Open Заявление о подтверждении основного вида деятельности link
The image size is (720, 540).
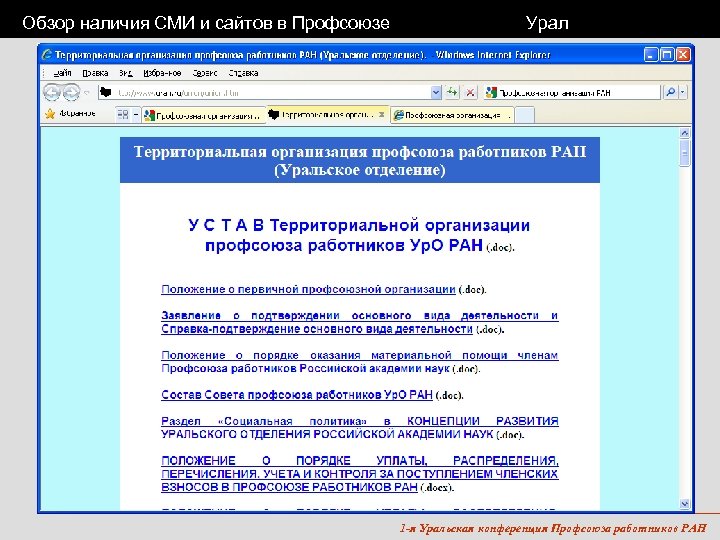click(x=360, y=322)
